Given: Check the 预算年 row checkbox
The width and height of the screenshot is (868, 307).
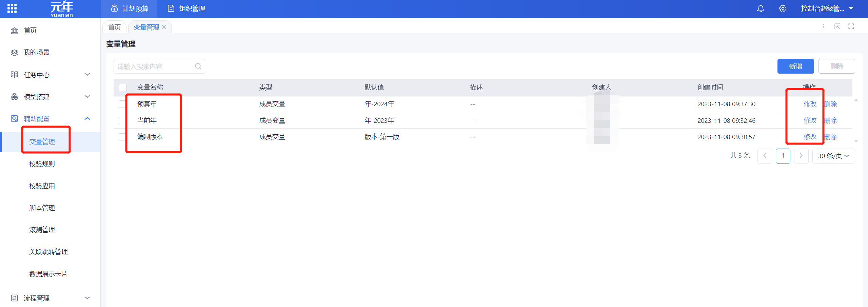Looking at the screenshot, I should pos(122,104).
